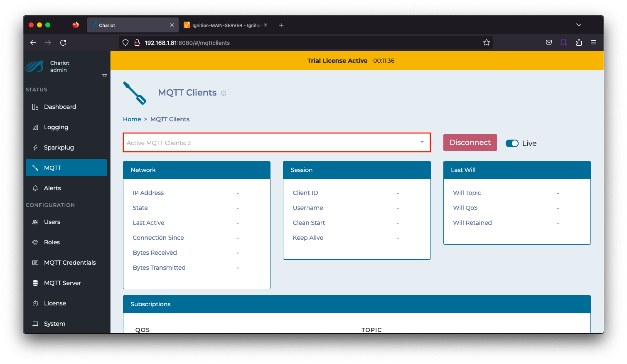Click the Will Topic label
Viewport: 627px width, 364px height.
[x=467, y=193]
